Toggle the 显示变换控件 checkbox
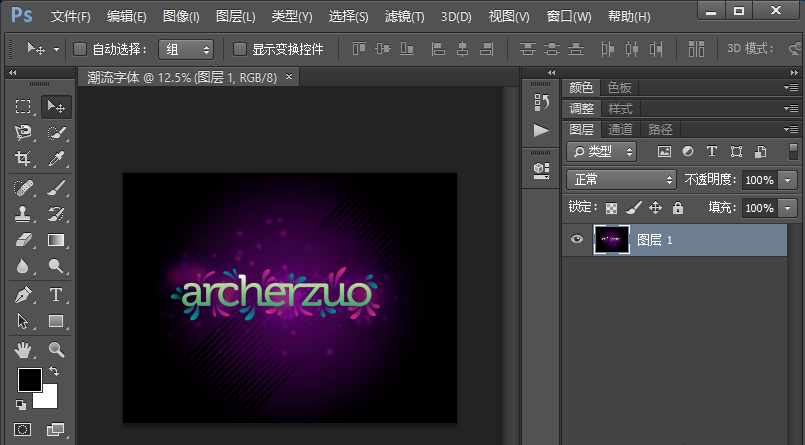The height and width of the screenshot is (445, 805). tap(240, 49)
